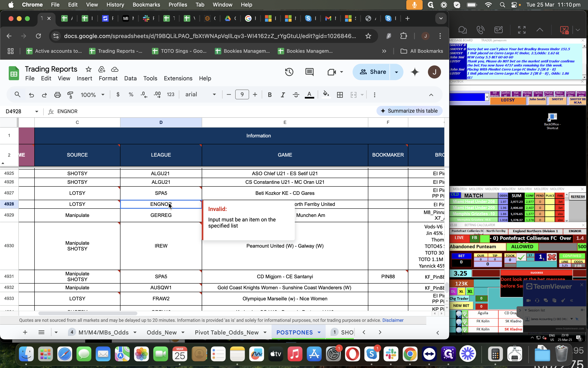Open the Gemini sparkle assistant
This screenshot has width=588, height=368.
click(x=415, y=72)
